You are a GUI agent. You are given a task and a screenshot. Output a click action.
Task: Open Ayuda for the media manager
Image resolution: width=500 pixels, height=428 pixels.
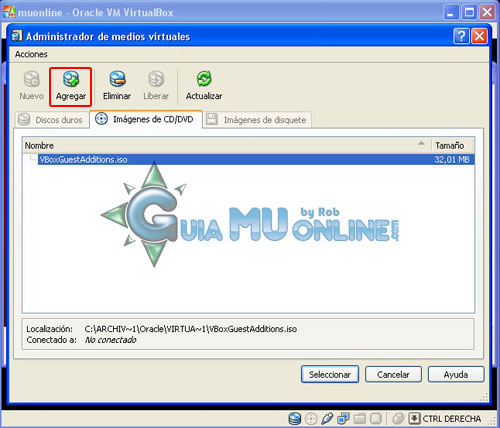(456, 374)
